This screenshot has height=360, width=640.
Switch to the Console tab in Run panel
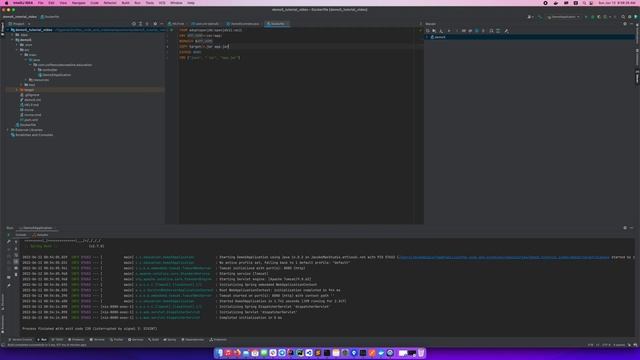[21, 235]
